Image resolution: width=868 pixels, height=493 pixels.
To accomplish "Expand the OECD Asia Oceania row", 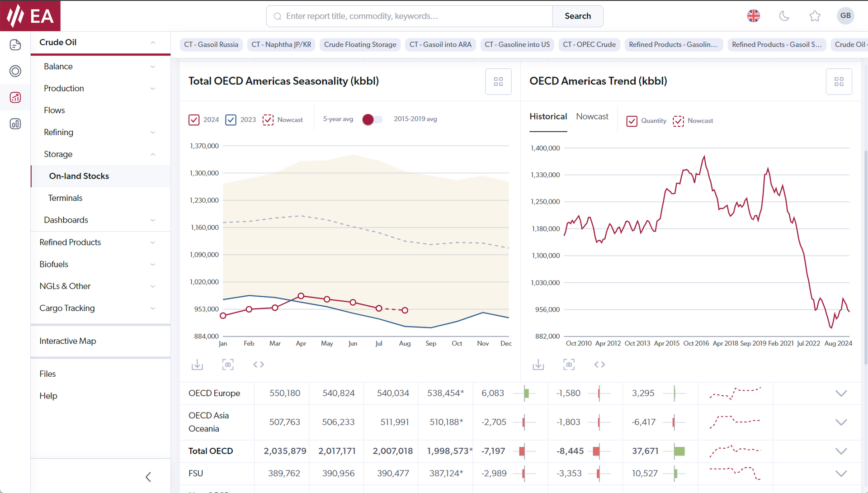I will [841, 422].
